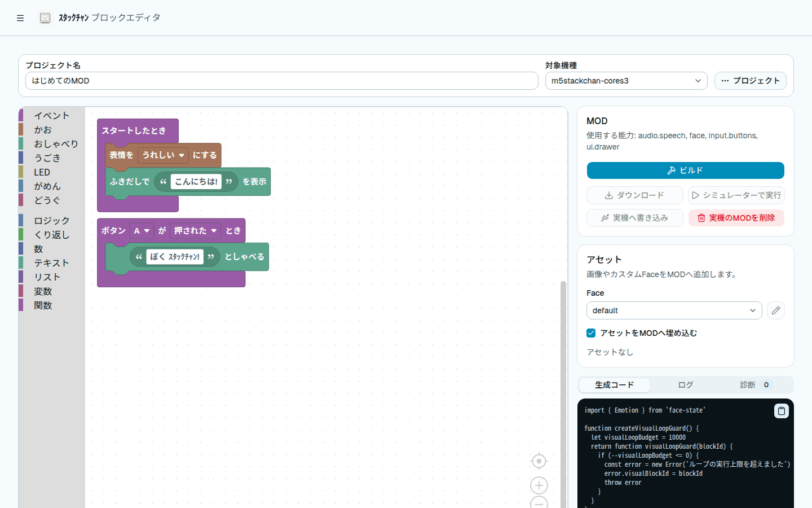Center the workspace with the crosshair icon
The width and height of the screenshot is (812, 508).
[539, 461]
